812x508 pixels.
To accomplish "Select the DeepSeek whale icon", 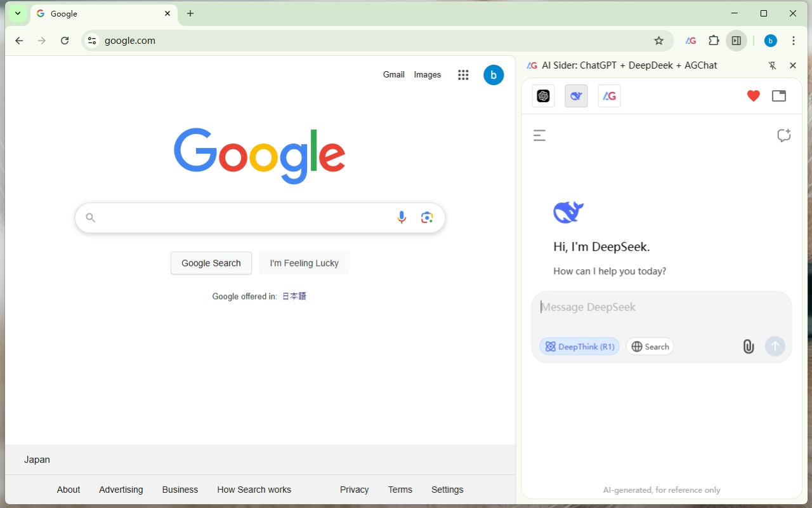I will tap(576, 96).
